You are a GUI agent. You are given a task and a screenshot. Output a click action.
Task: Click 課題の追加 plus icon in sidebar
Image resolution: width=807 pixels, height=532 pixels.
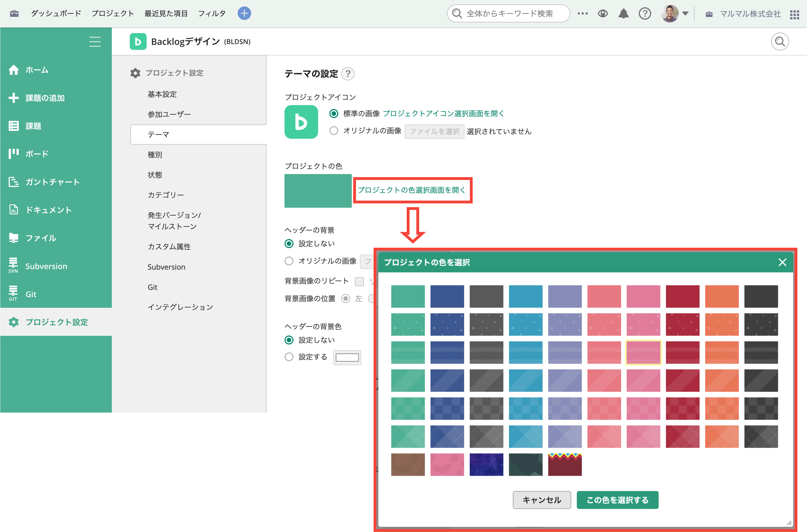click(x=13, y=98)
